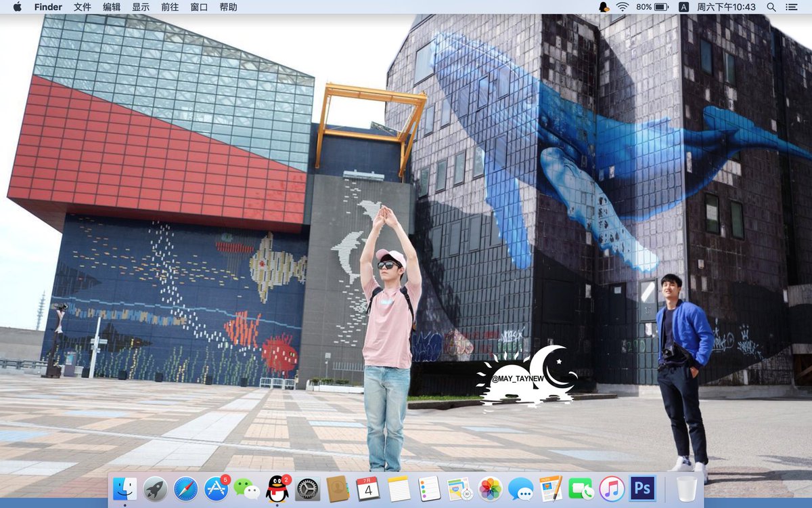Open the 帮助 menu

228,7
